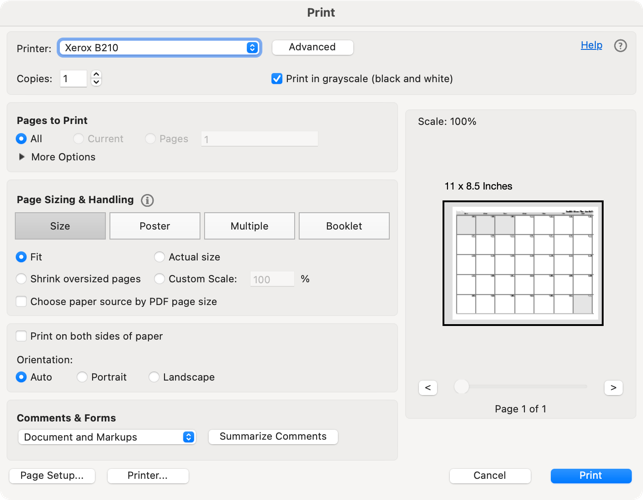Screen dimensions: 643x500
Task: Switch to Multiple tab
Action: [x=249, y=226]
